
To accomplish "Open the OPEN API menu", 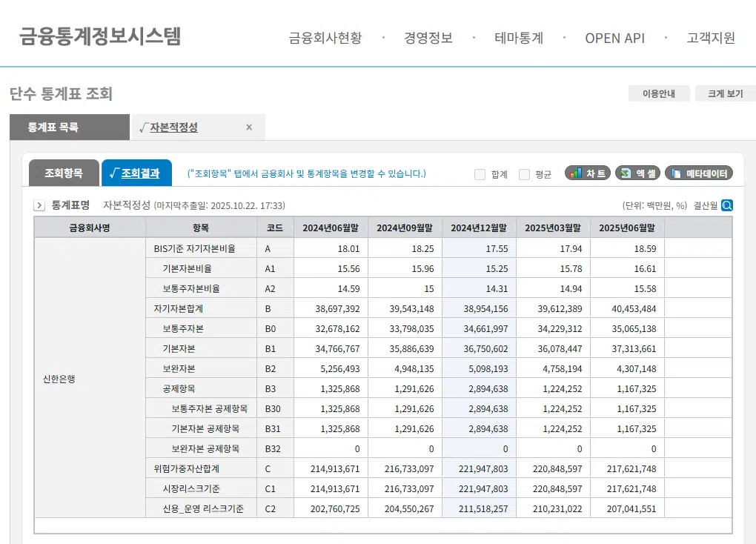I will tap(614, 38).
